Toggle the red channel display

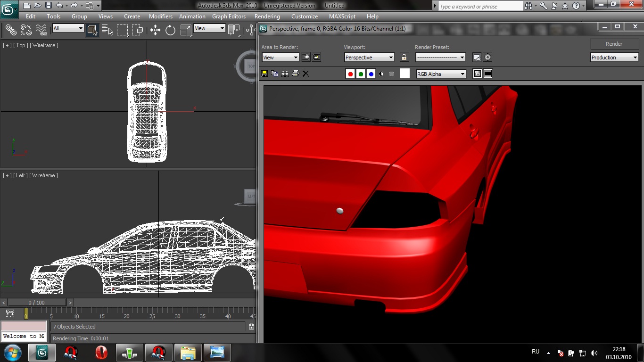pyautogui.click(x=350, y=74)
